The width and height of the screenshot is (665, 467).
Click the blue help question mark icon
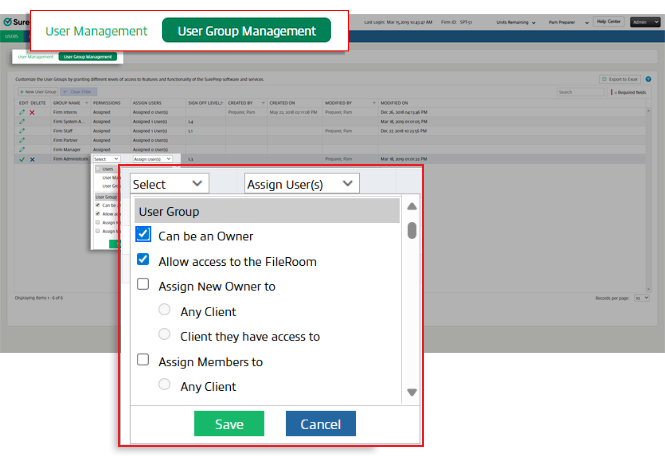point(648,78)
